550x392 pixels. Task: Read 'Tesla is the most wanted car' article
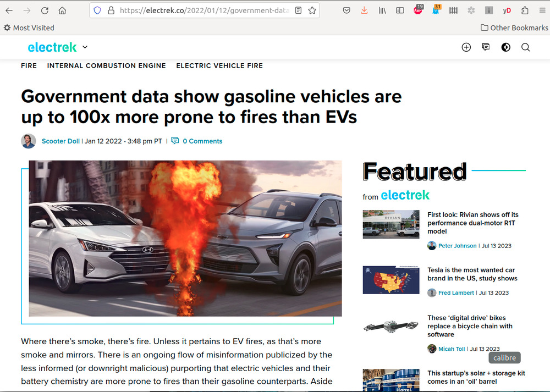(x=472, y=274)
